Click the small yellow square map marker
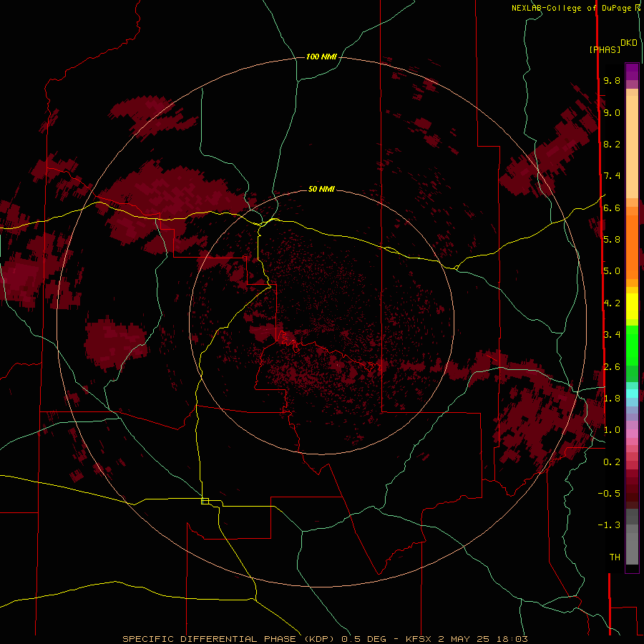644x644 pixels. point(205,501)
